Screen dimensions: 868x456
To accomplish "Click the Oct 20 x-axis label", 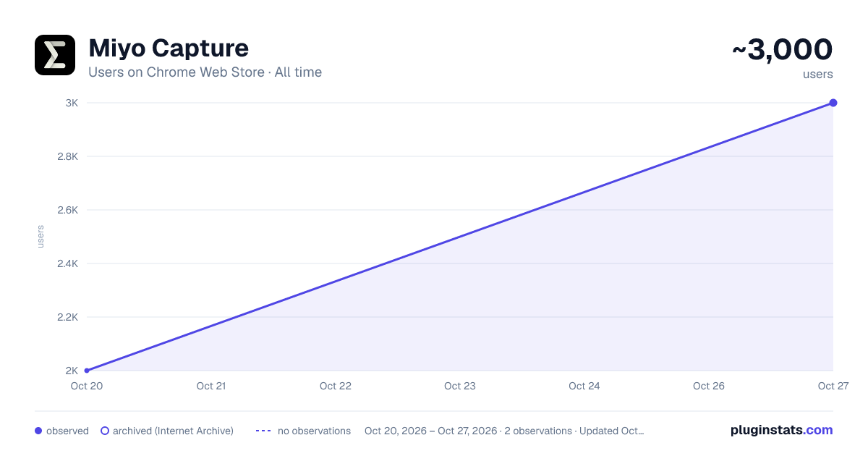I will 87,386.
